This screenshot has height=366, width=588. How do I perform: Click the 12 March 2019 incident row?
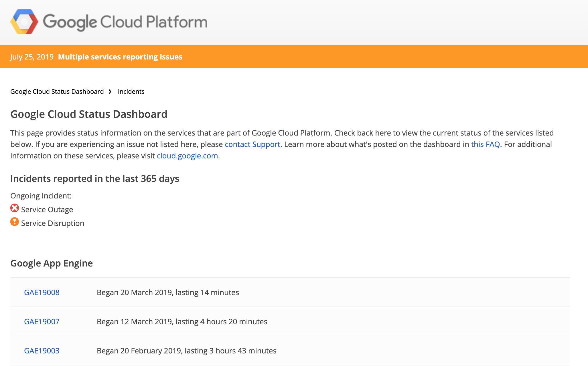[x=182, y=322]
